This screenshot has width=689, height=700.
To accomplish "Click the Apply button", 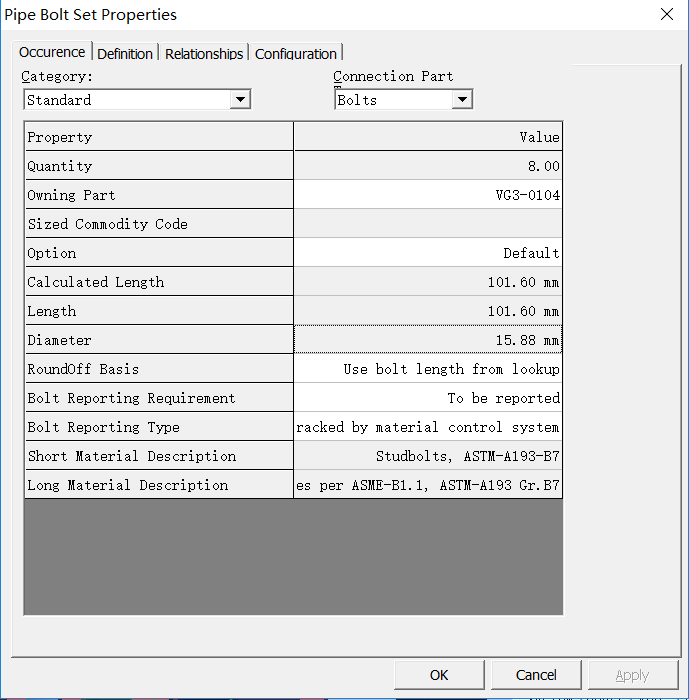I will (x=633, y=675).
